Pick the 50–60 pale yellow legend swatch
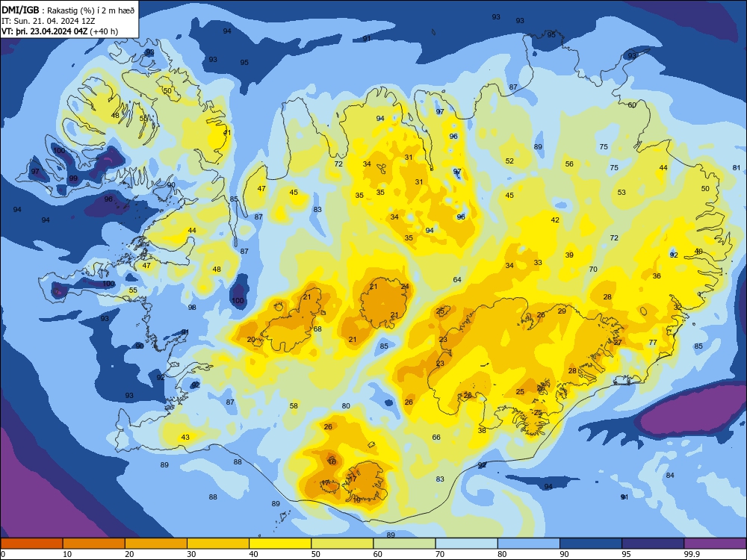747x560 pixels. (342, 544)
